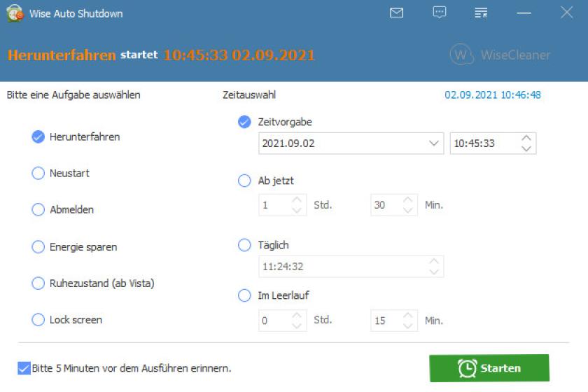The width and height of the screenshot is (588, 392).
Task: Close the Wise Auto Shutdown window
Action: click(x=566, y=13)
